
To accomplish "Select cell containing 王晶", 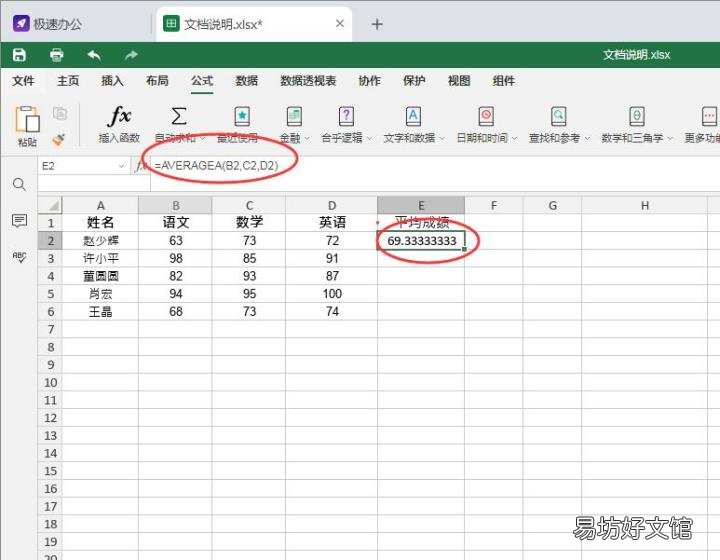I will [101, 312].
